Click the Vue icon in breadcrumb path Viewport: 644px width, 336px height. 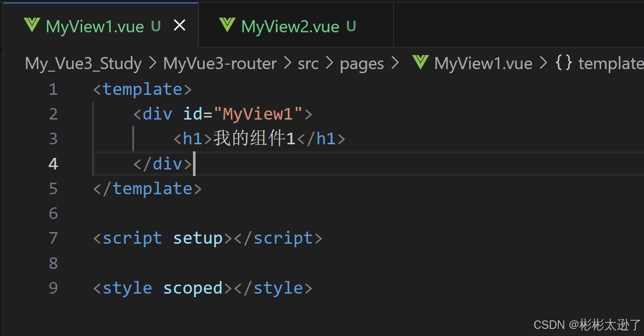420,63
